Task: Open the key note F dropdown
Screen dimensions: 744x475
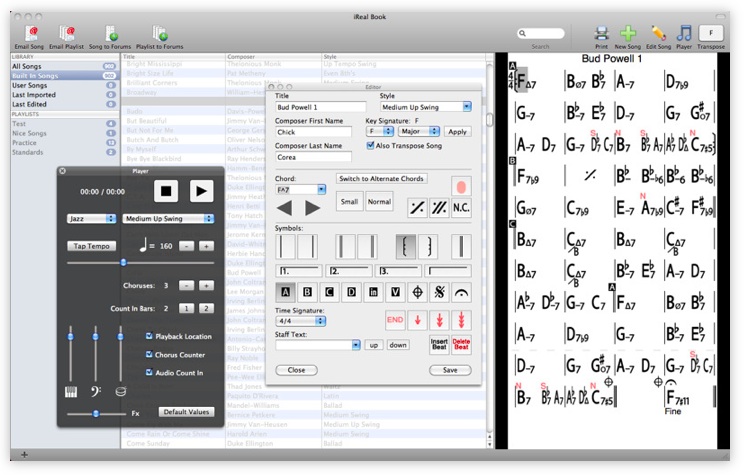Action: (x=380, y=131)
